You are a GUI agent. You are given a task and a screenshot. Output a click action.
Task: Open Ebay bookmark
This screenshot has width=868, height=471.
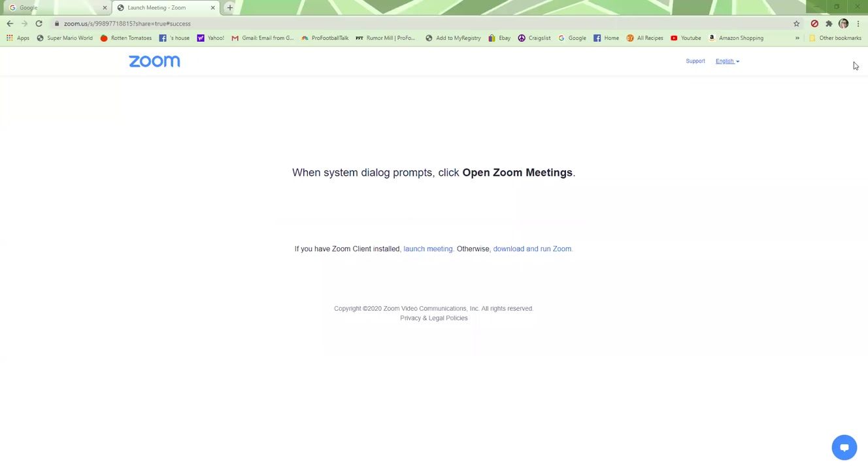coord(499,38)
